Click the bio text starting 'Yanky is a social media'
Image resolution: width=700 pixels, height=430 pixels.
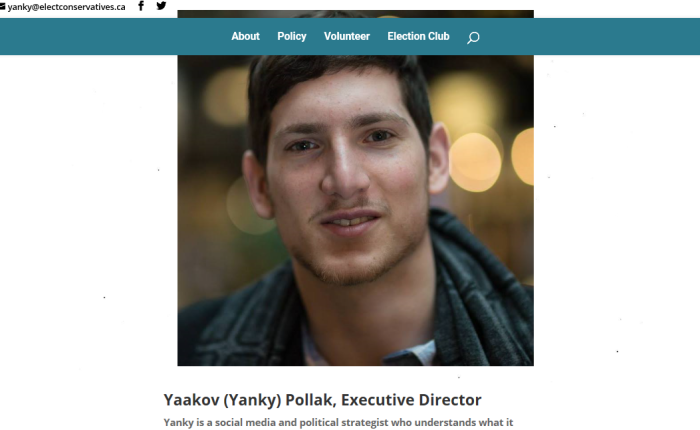[338, 422]
